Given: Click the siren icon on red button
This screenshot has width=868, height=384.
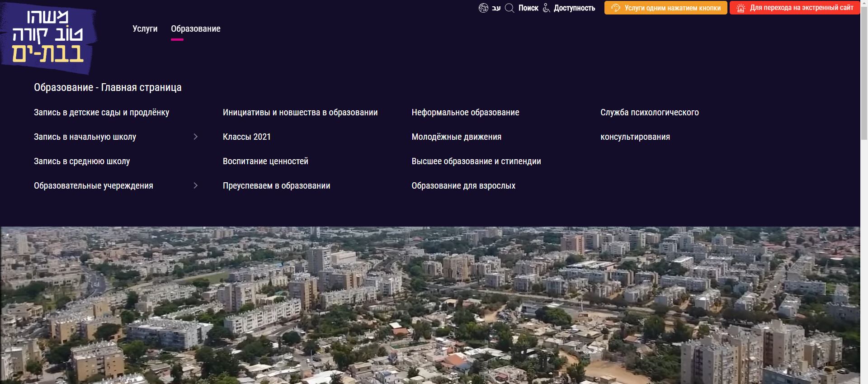Looking at the screenshot, I should 741,8.
